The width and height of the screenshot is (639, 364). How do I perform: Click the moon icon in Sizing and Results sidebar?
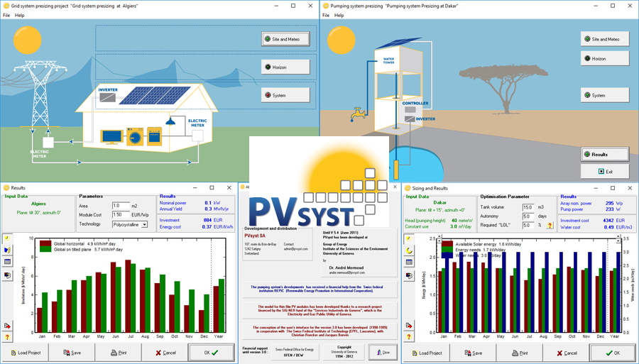[x=410, y=250]
